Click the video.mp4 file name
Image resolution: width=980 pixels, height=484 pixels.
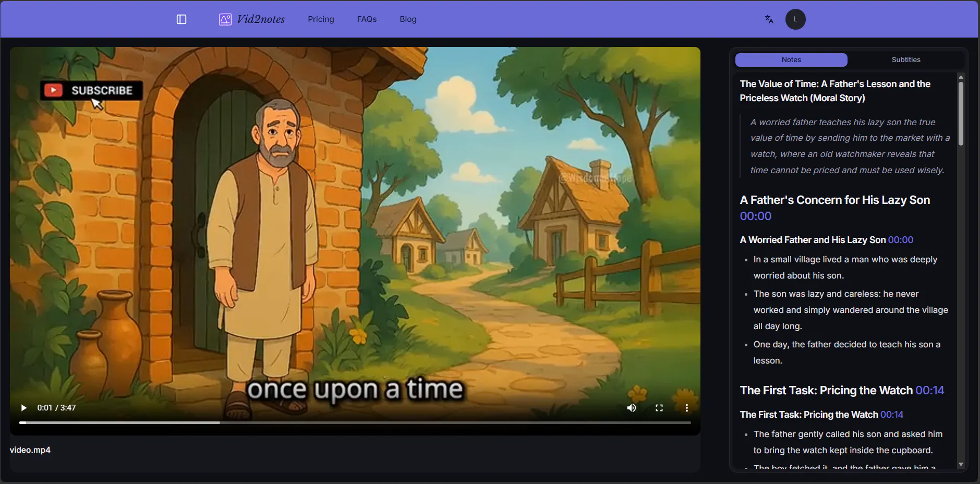tap(30, 450)
